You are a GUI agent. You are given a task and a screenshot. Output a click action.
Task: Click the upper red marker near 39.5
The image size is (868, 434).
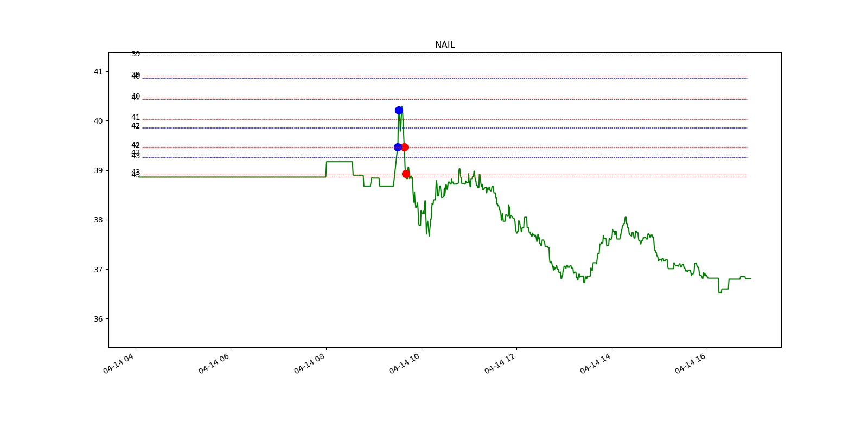pos(404,147)
